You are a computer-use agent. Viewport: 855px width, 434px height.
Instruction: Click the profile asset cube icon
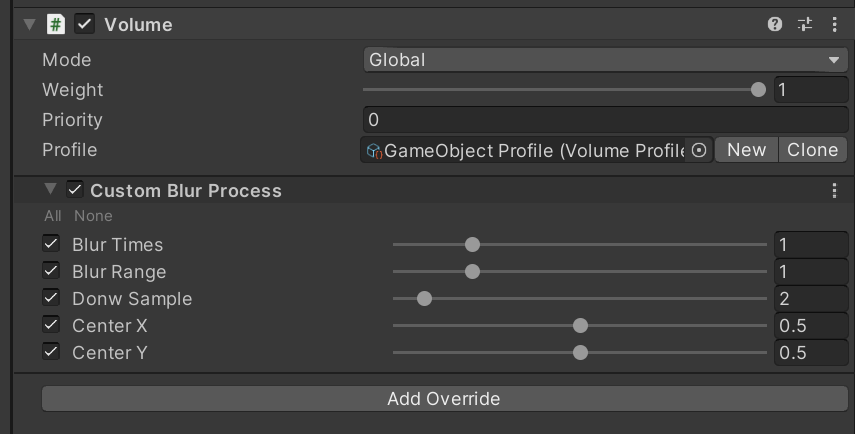point(374,151)
